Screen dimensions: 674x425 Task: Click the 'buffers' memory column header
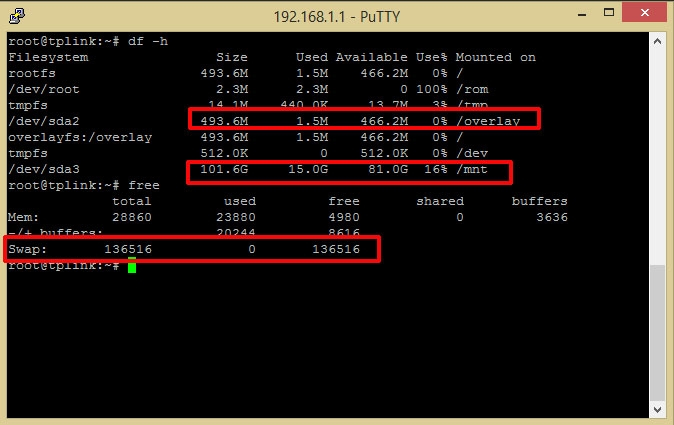[539, 201]
